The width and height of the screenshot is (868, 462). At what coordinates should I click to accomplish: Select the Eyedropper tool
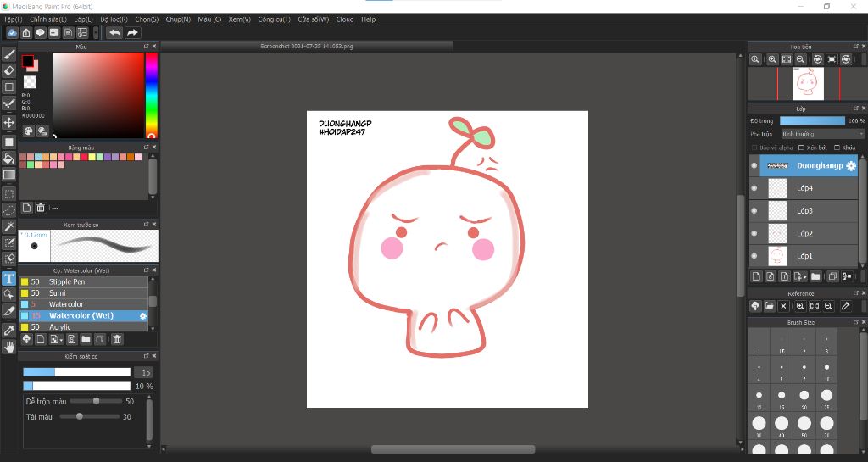8,331
